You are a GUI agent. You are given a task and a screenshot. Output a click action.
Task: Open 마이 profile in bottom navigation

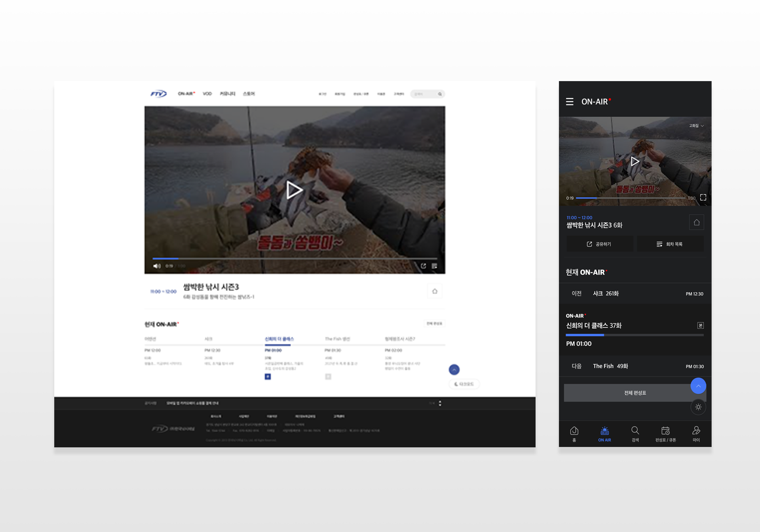(x=696, y=434)
